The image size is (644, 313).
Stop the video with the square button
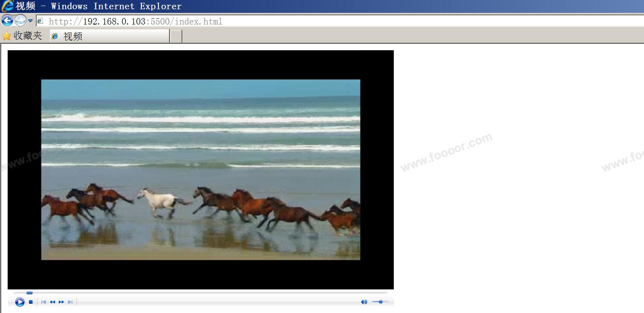31,302
